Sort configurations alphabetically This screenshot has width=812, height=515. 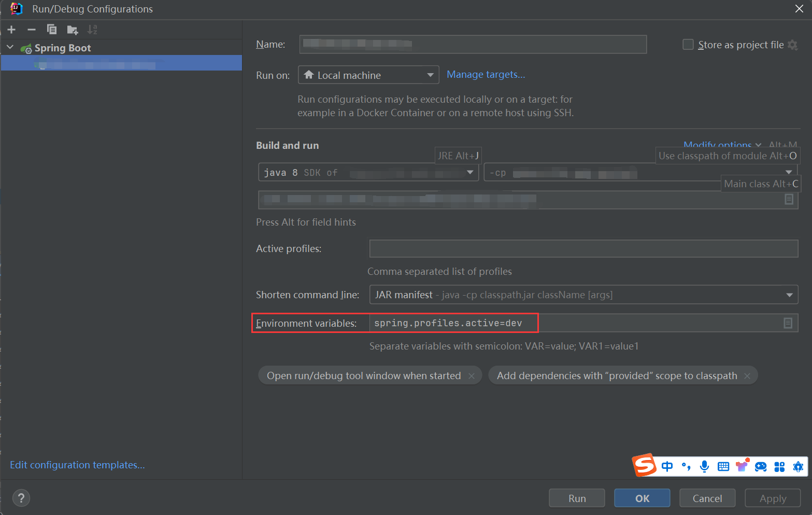pos(92,30)
